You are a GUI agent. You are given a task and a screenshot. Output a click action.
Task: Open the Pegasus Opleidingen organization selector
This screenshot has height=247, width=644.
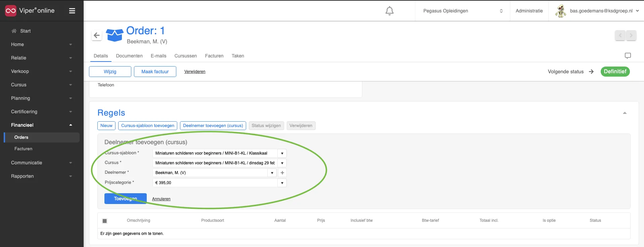(x=463, y=11)
